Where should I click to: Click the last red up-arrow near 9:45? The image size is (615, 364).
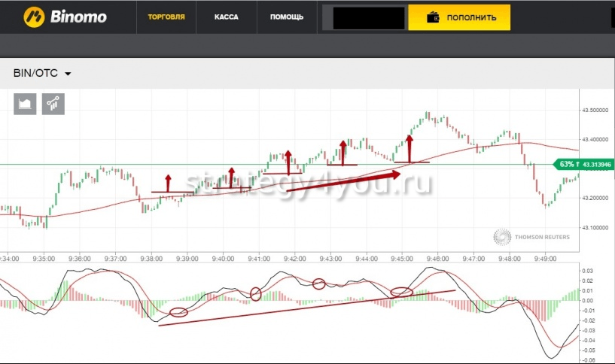point(409,147)
